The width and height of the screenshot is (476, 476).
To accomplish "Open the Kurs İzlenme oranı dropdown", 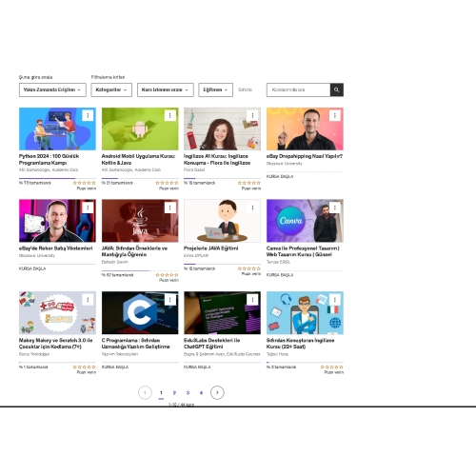I will point(165,89).
